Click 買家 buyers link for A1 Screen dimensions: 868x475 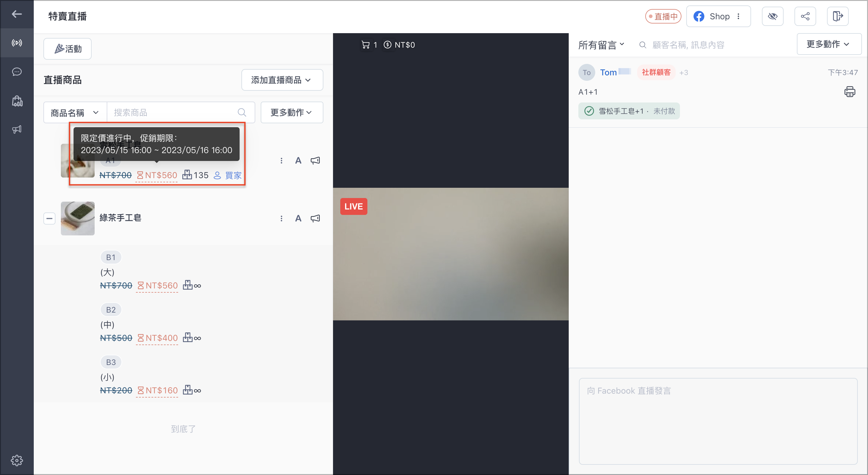click(x=228, y=175)
